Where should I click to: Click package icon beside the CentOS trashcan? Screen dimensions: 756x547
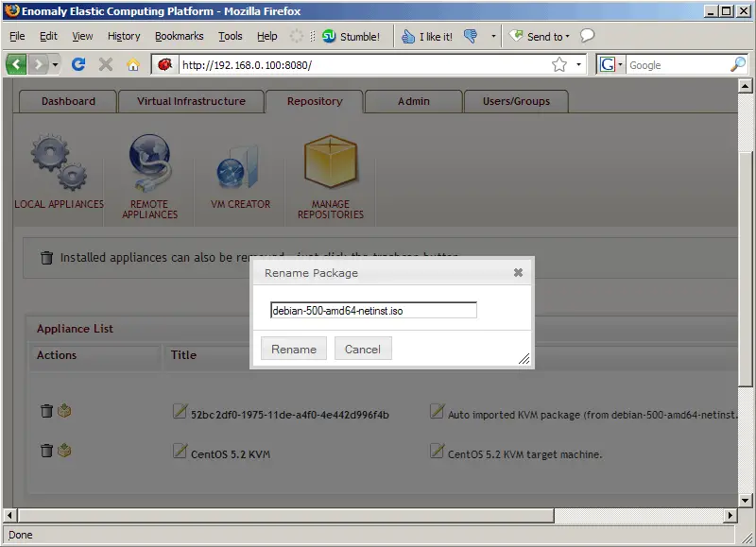point(64,451)
